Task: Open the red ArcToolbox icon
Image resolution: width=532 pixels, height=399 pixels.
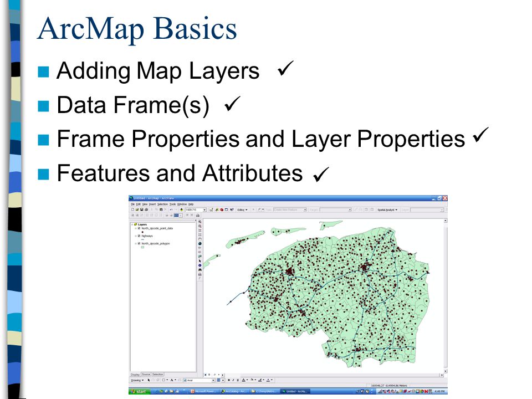Action: (x=222, y=209)
